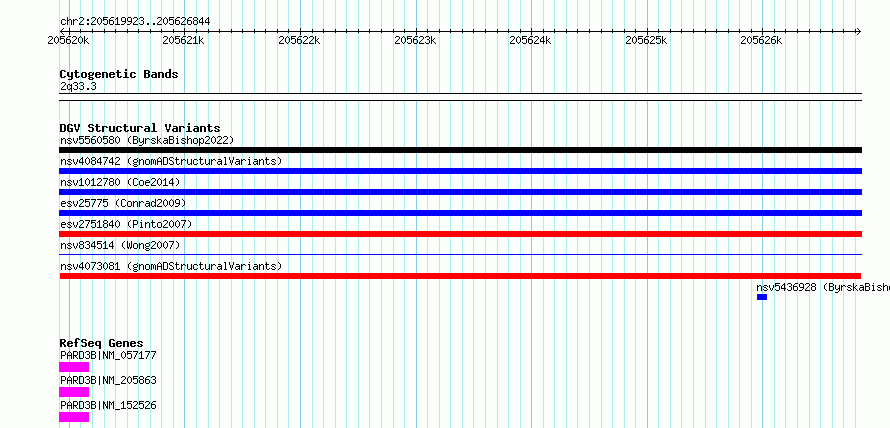The image size is (890, 428).
Task: Open the nsv4084742 (gnomADStructuralVariants) label
Action: point(171,161)
